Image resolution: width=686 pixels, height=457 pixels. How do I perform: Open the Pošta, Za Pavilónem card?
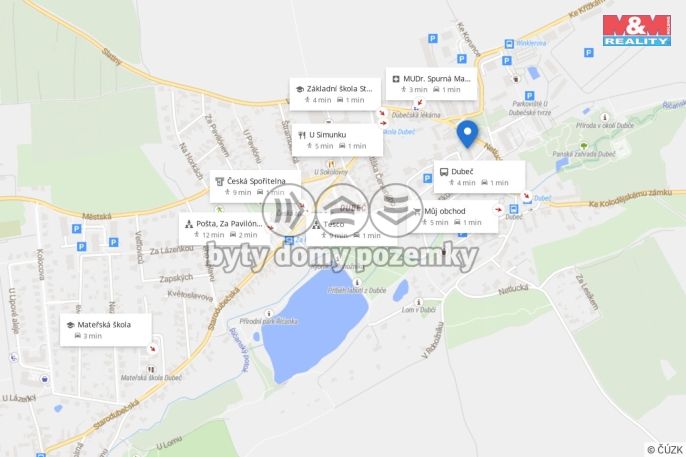click(x=224, y=229)
